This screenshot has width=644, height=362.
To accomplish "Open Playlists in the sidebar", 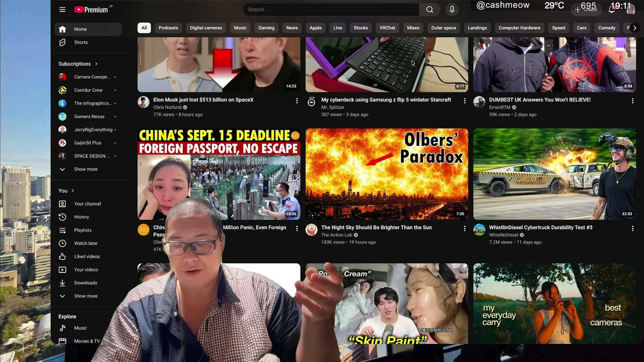I will [88, 230].
